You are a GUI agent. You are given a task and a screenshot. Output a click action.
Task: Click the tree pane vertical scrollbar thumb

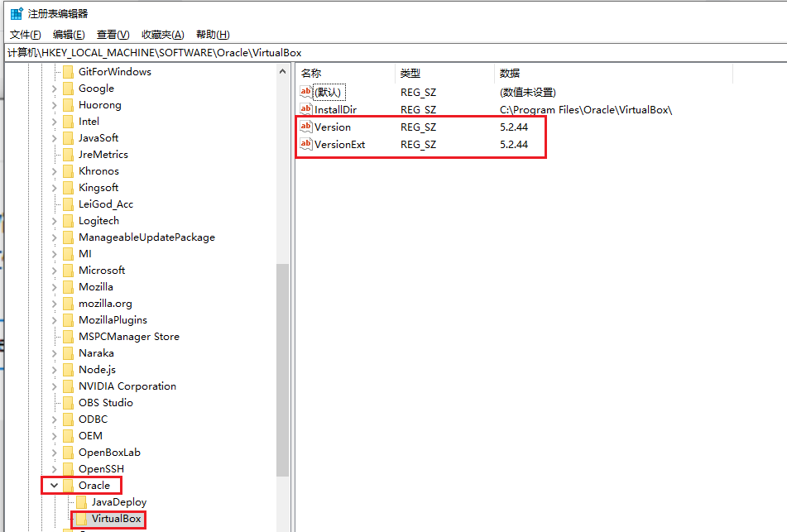(282, 370)
